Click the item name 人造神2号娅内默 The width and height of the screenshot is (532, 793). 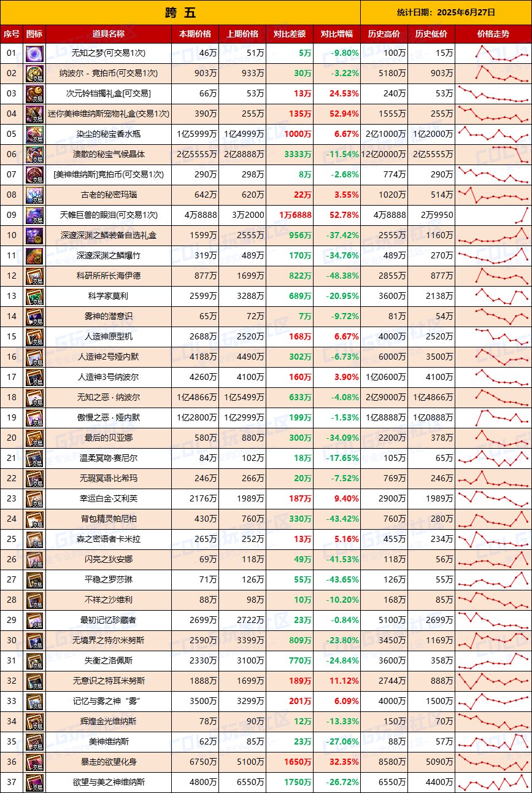(107, 357)
